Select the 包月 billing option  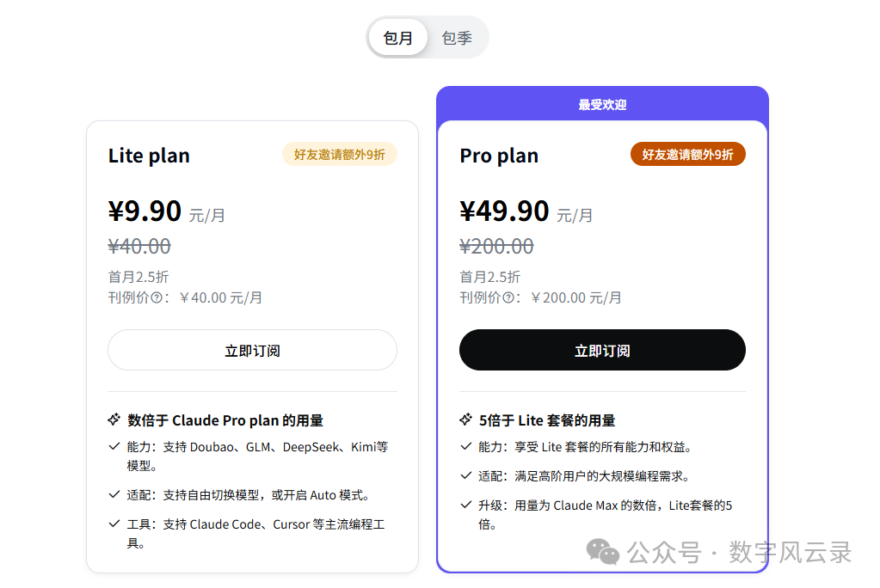[x=397, y=37]
